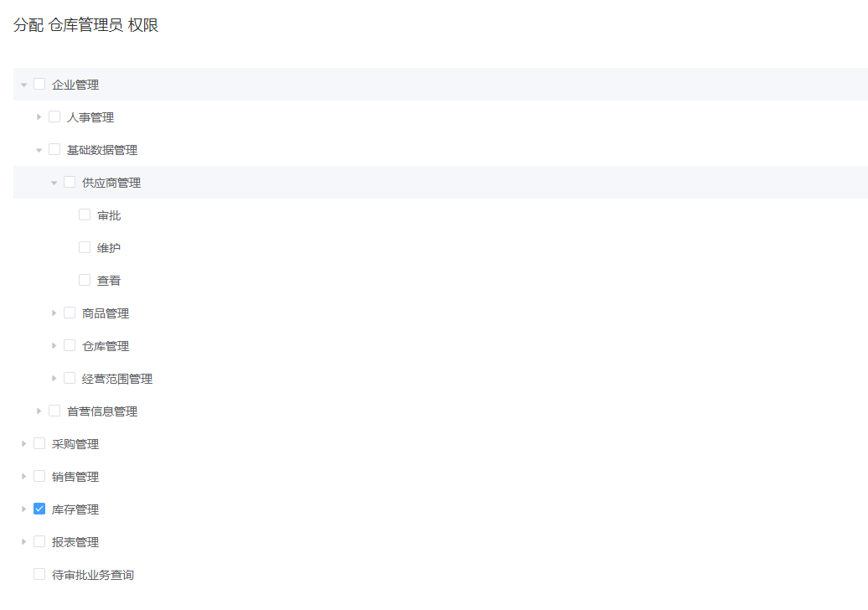Check the 企业管理 checkbox
Screen dimensions: 868x610
[x=39, y=85]
